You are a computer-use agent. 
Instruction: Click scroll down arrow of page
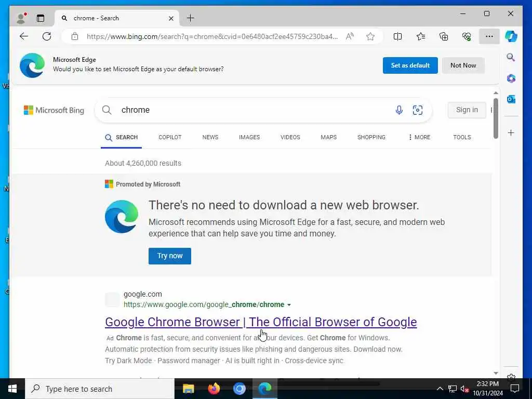pyautogui.click(x=496, y=373)
